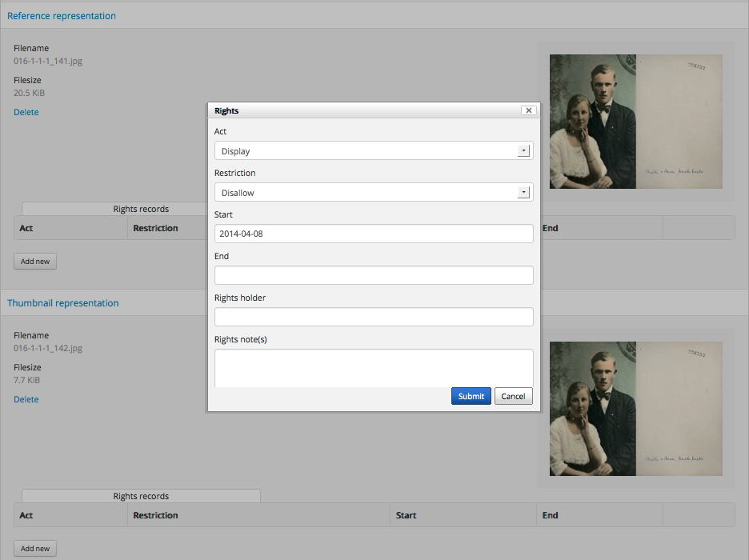
Task: Add new rights record under Thumbnail representation
Action: 35,549
